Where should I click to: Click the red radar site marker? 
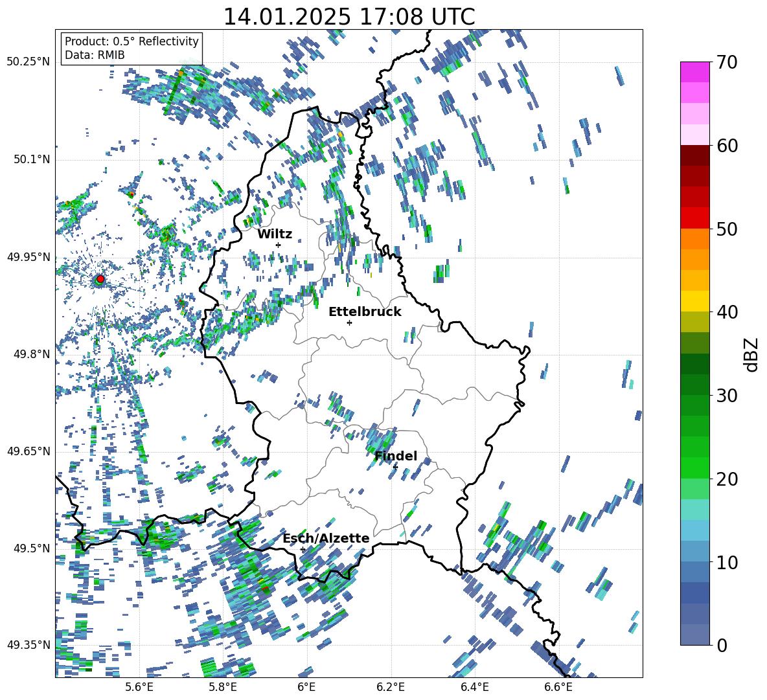point(100,279)
